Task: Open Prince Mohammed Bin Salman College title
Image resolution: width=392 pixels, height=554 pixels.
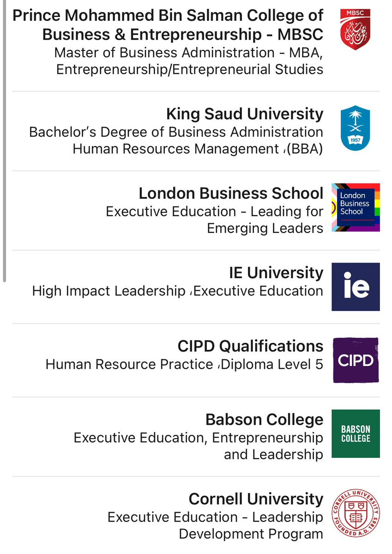Action: click(168, 25)
